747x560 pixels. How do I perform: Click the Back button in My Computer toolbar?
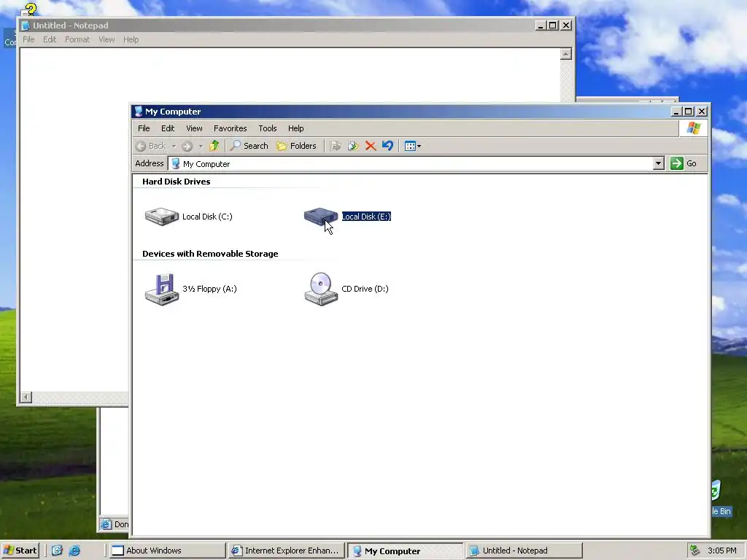pyautogui.click(x=150, y=146)
